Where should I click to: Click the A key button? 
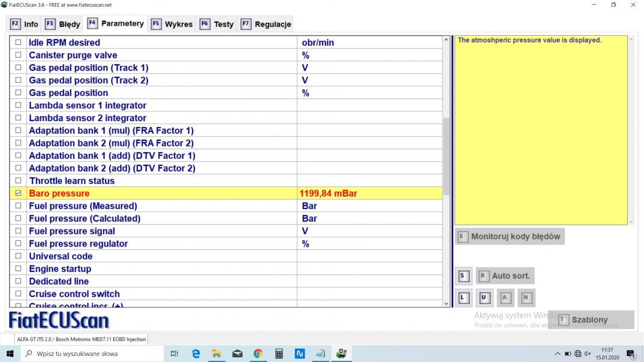click(505, 298)
